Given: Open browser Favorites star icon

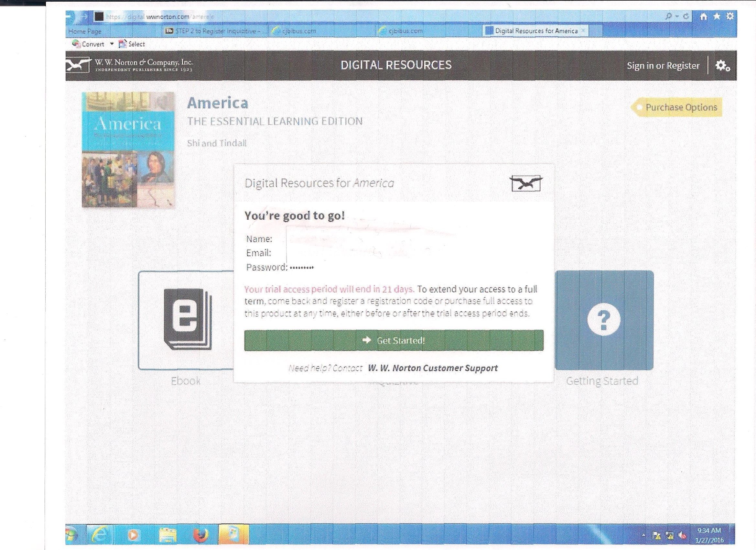Looking at the screenshot, I should tap(717, 16).
